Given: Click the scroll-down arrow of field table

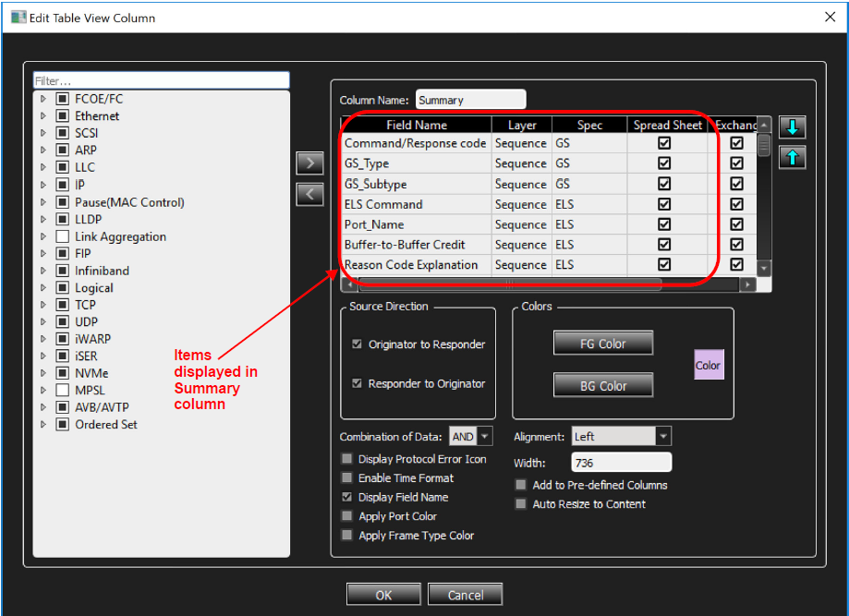Looking at the screenshot, I should [x=763, y=268].
